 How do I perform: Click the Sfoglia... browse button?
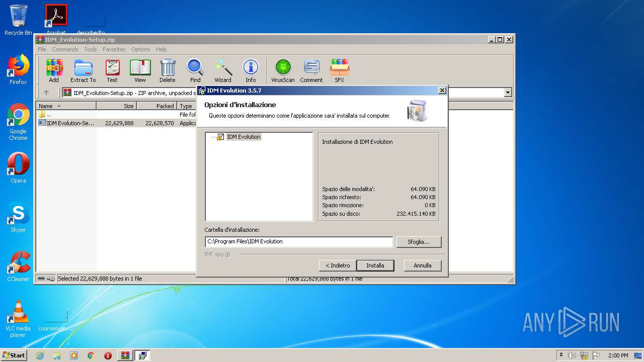[x=419, y=242]
